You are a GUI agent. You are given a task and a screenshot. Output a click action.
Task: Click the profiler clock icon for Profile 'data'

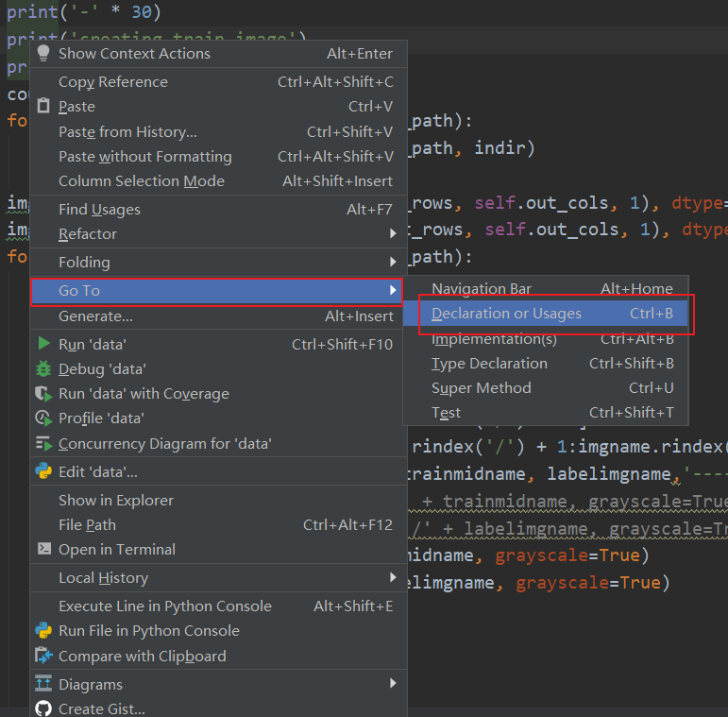tap(43, 418)
